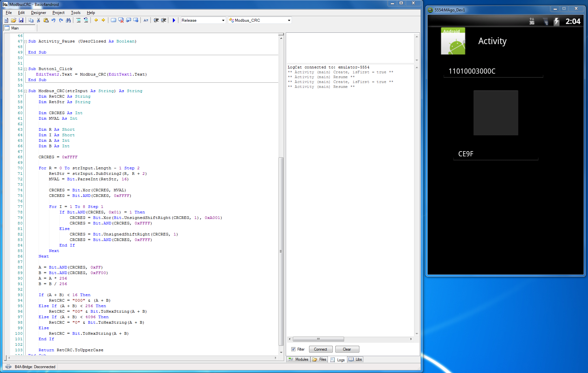Collapse the Modbus_CRC sub
Screen dimensions: 588x373
coord(25,91)
